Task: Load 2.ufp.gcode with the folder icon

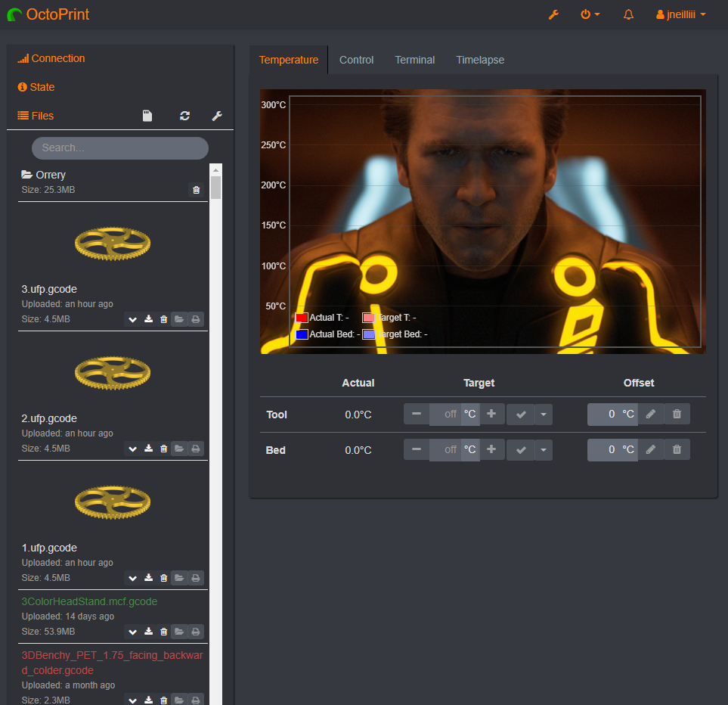Action: (179, 449)
